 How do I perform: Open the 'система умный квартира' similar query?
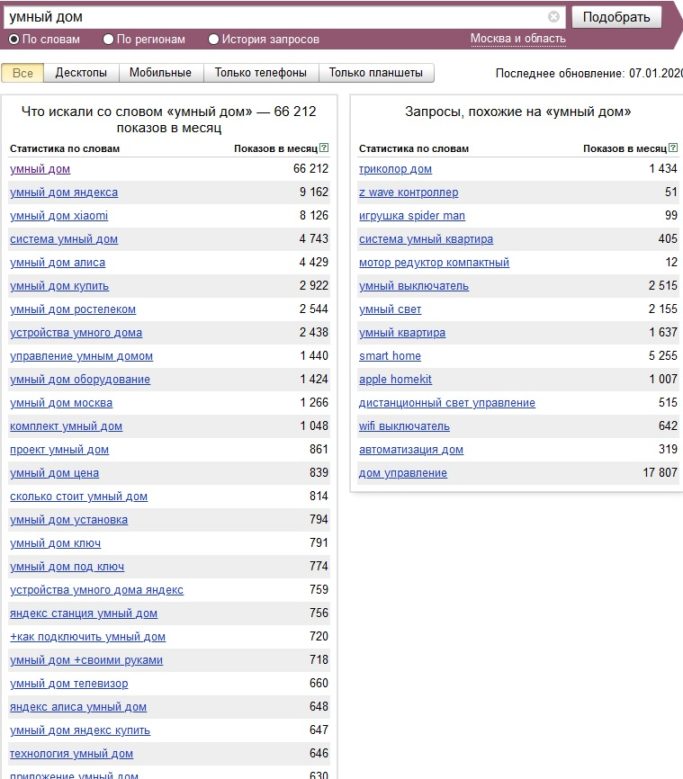coord(426,239)
